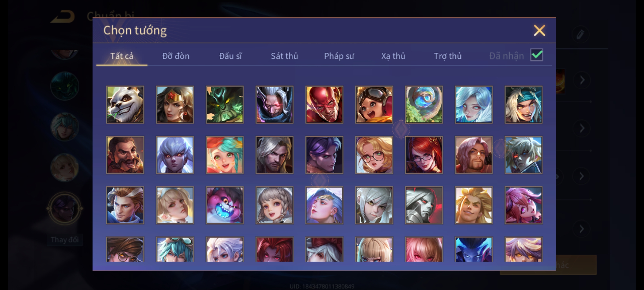The image size is (644, 290).
Task: Select the gray armored knight hero
Action: tap(424, 205)
